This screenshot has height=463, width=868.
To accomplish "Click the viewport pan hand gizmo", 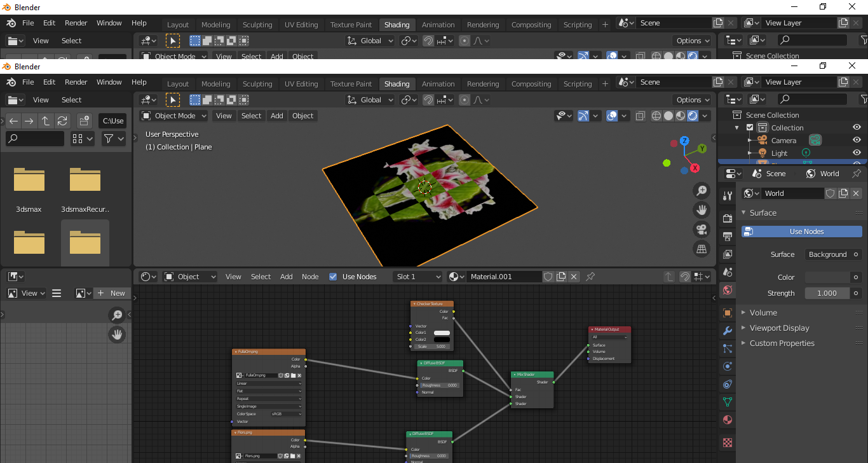I will pyautogui.click(x=702, y=209).
